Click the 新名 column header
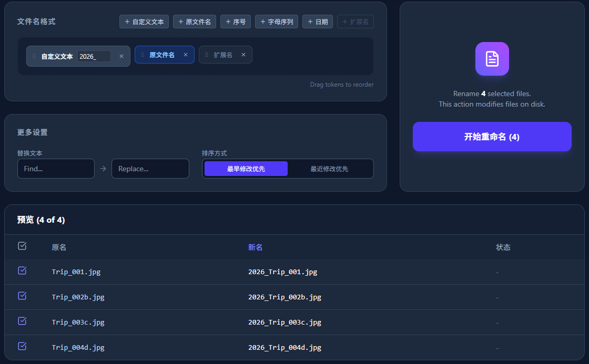589x364 pixels. coord(256,247)
